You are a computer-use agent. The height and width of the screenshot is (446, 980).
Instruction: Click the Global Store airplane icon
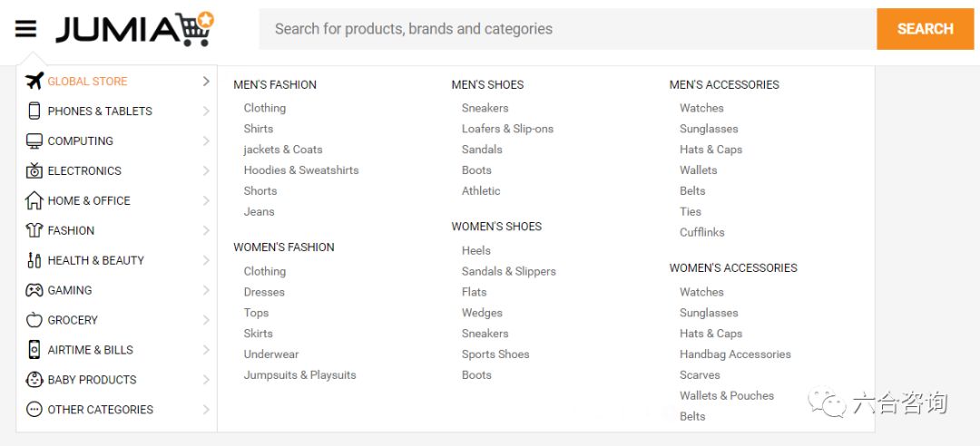coord(34,81)
